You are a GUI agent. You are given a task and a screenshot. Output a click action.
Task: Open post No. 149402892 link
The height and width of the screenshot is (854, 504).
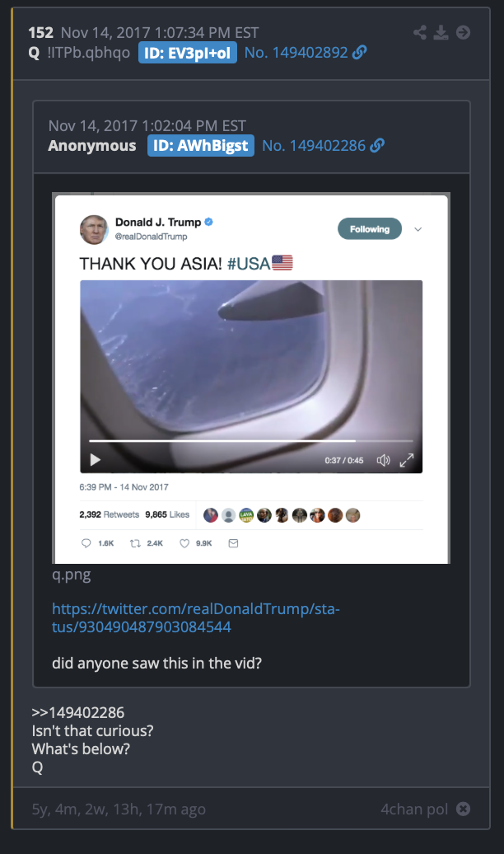296,52
